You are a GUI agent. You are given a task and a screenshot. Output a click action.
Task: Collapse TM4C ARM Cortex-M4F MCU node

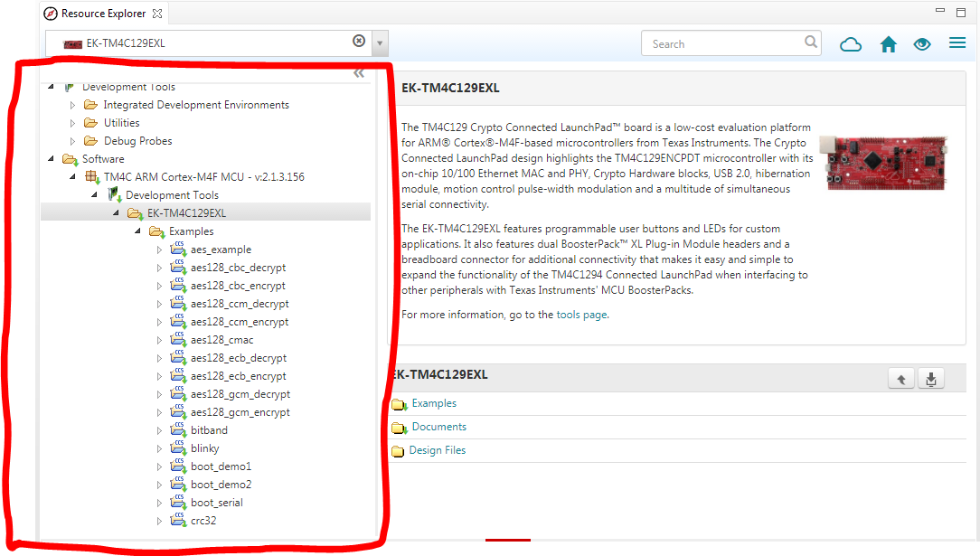pos(72,177)
